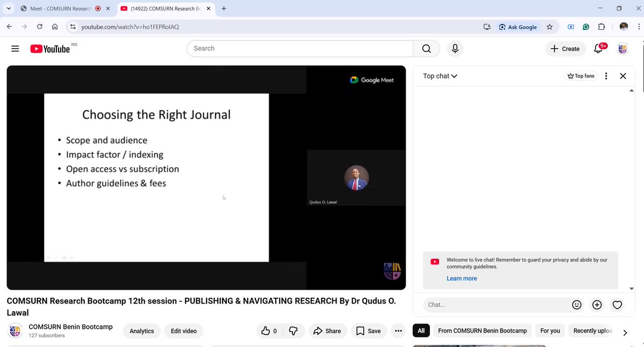Like the video with thumbs up
This screenshot has height=347, width=644.
[x=269, y=331]
